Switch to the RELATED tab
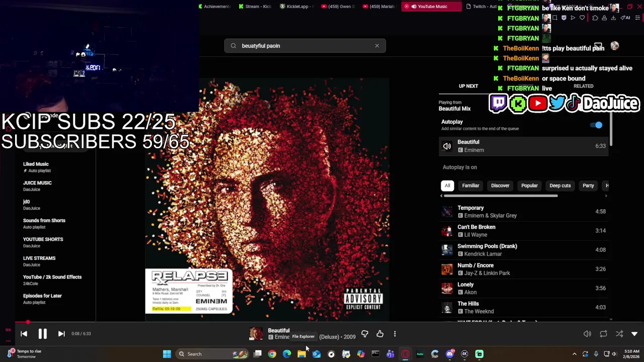The height and width of the screenshot is (362, 644). [x=583, y=86]
